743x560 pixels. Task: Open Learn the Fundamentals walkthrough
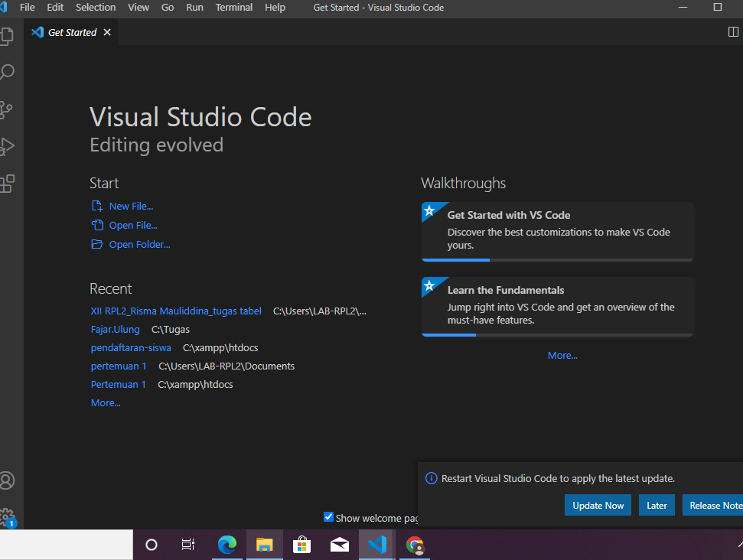[557, 307]
